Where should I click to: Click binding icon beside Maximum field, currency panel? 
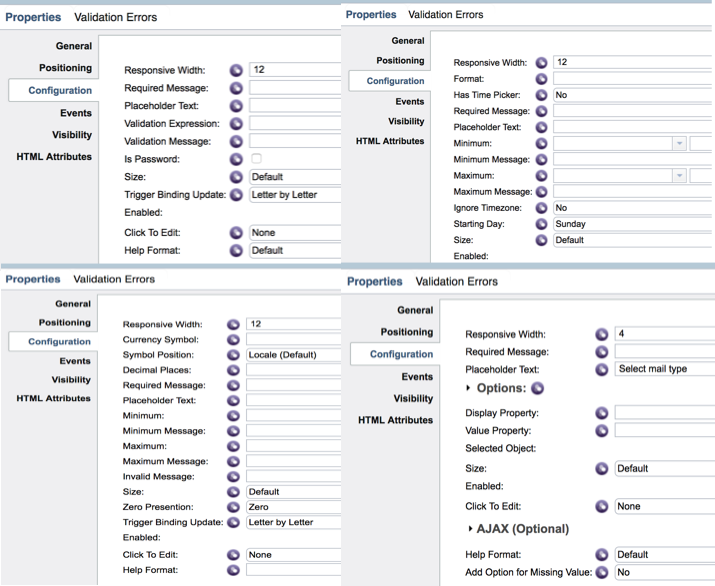pyautogui.click(x=233, y=446)
